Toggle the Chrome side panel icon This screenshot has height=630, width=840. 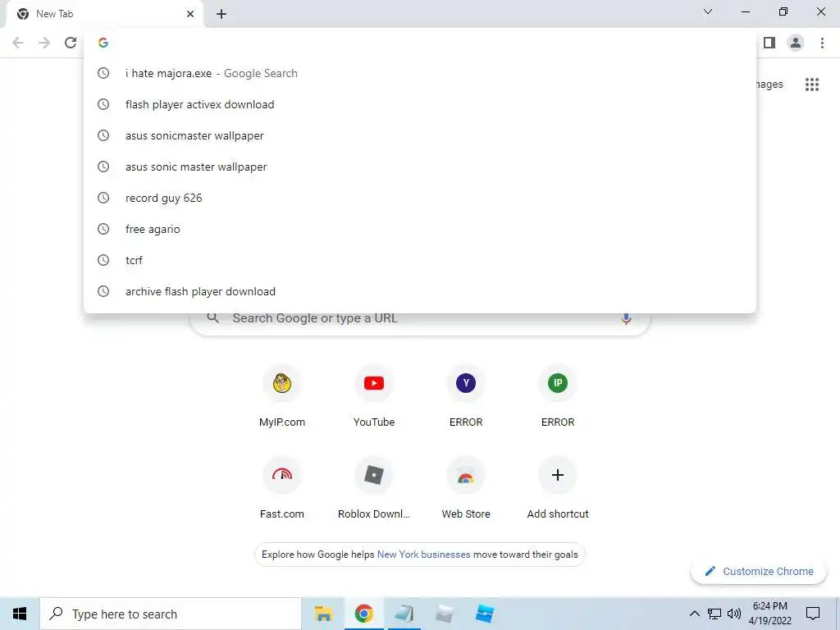click(x=769, y=43)
